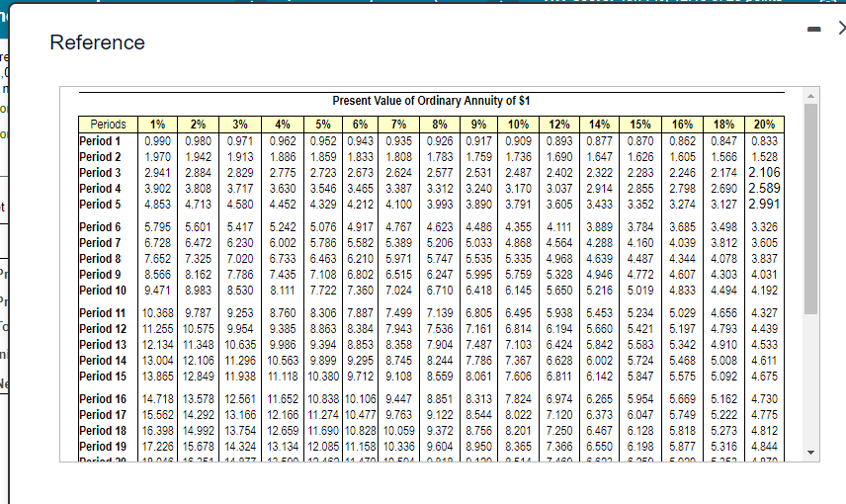Click value 17.226 for Period 19 at 1%

[157, 447]
